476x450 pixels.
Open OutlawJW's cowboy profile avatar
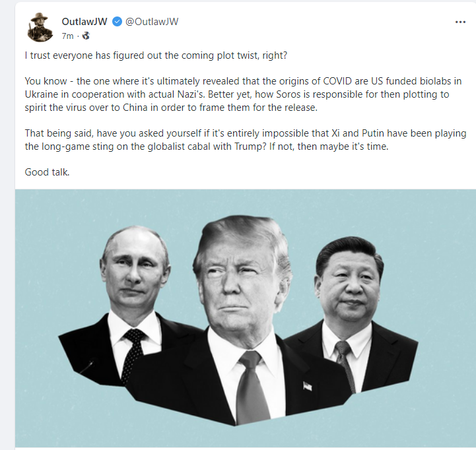40,27
